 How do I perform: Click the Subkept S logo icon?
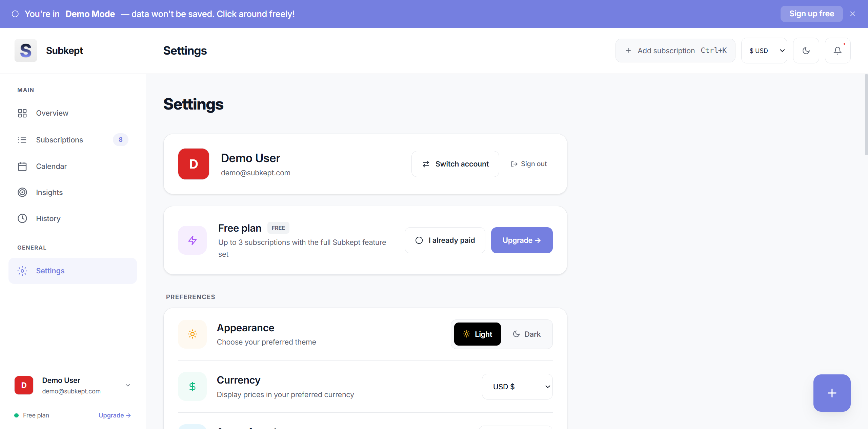26,51
